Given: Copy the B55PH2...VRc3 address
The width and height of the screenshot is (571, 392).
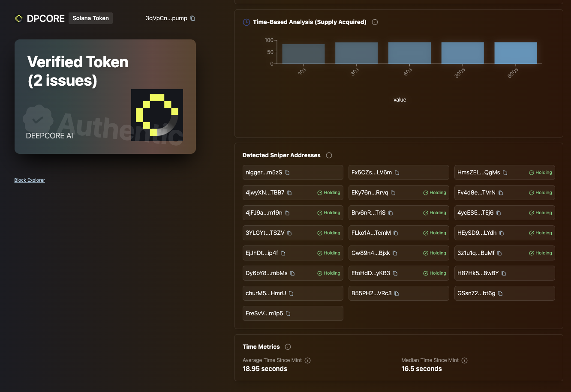Looking at the screenshot, I should click(x=397, y=293).
